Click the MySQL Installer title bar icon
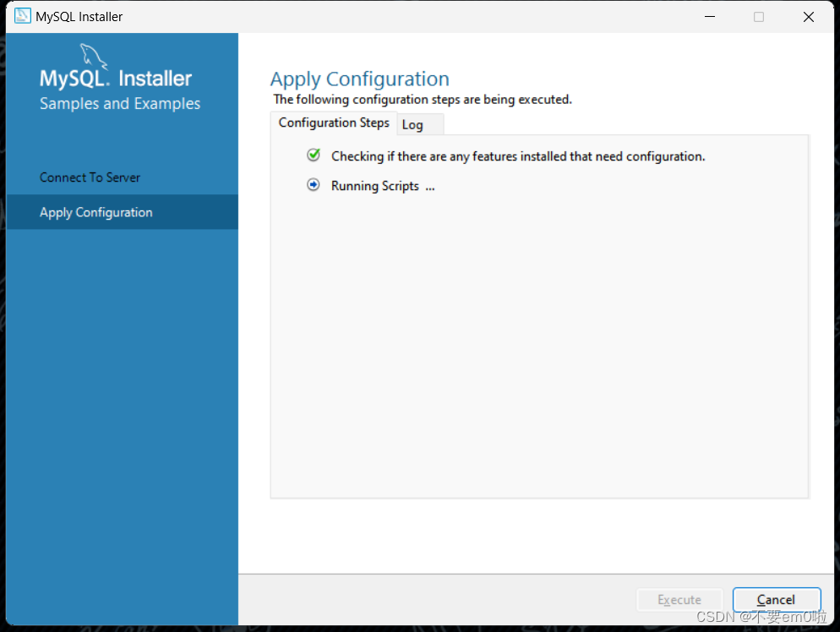This screenshot has width=840, height=632. point(23,16)
